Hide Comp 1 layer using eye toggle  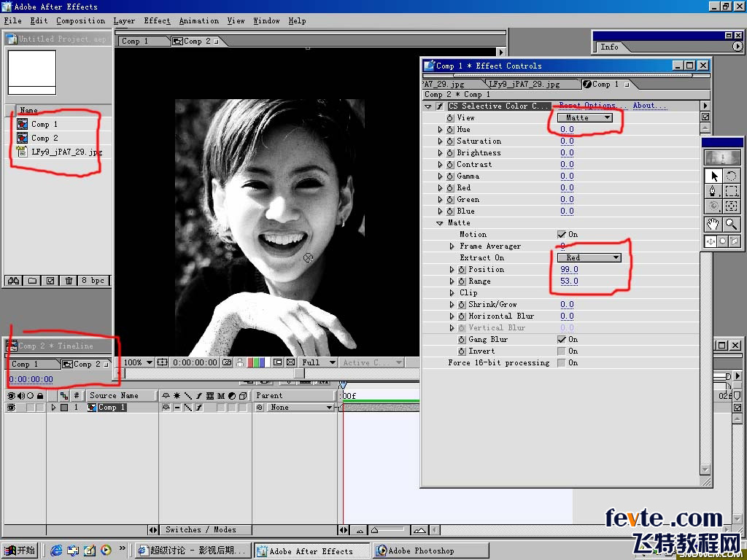[11, 408]
